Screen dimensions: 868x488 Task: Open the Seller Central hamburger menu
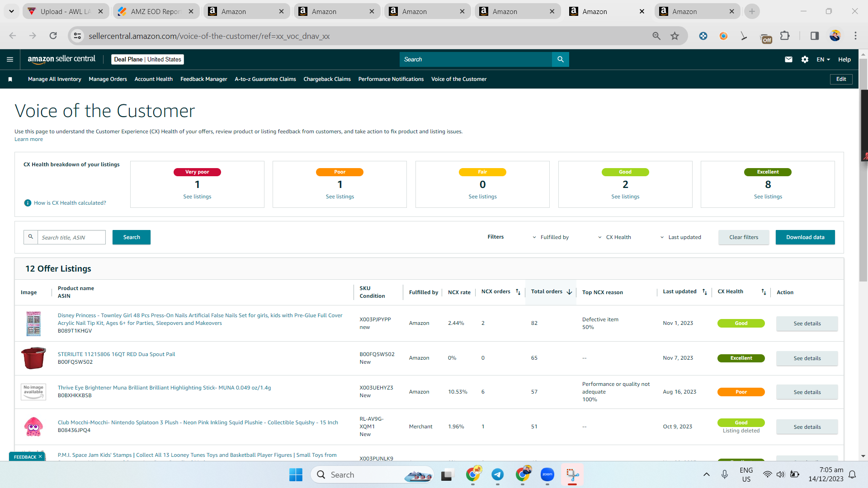pyautogui.click(x=10, y=59)
